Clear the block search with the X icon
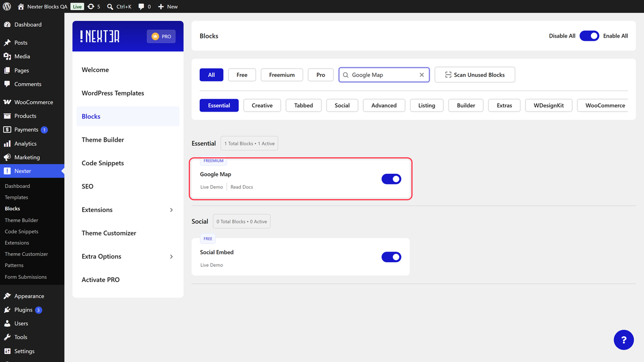644x362 pixels. click(422, 75)
